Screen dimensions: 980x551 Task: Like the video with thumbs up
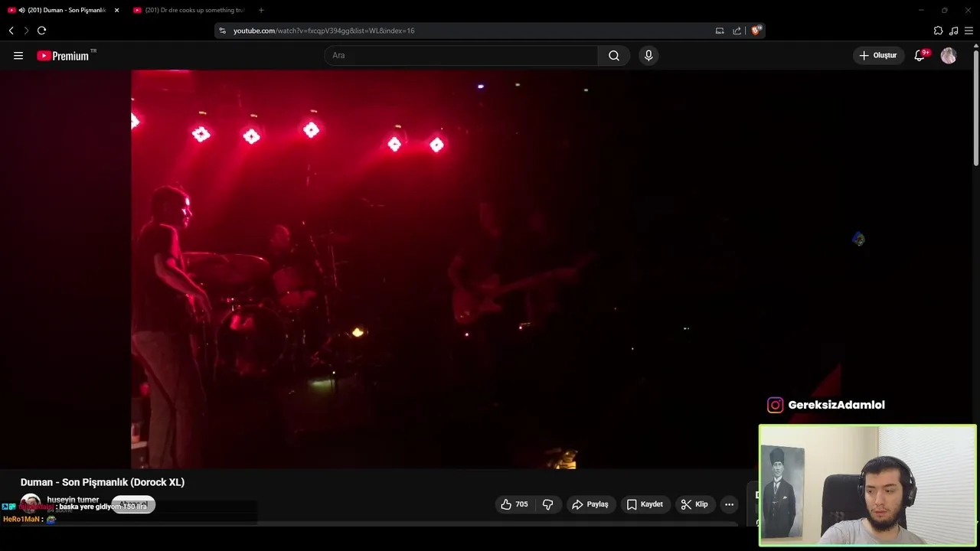point(514,504)
